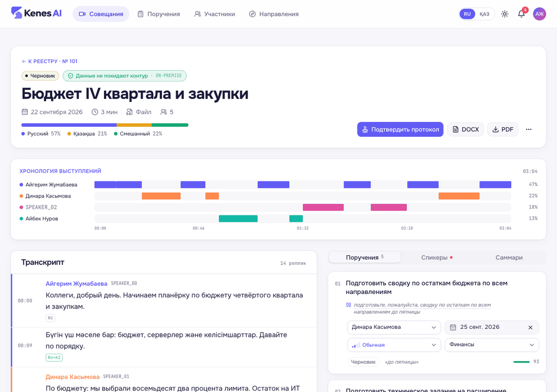The image size is (557, 392).
Task: Open the Совещания section
Action: coord(101,14)
